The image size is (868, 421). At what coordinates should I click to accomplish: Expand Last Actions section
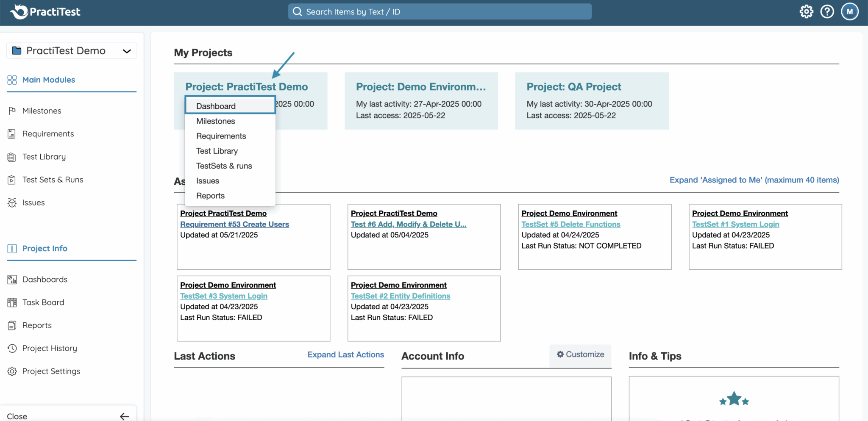345,355
